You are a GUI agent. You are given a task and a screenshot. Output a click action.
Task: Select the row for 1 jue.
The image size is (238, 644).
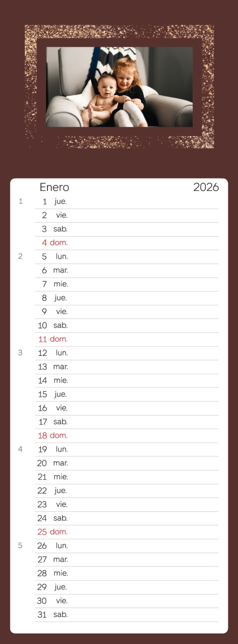tap(127, 202)
